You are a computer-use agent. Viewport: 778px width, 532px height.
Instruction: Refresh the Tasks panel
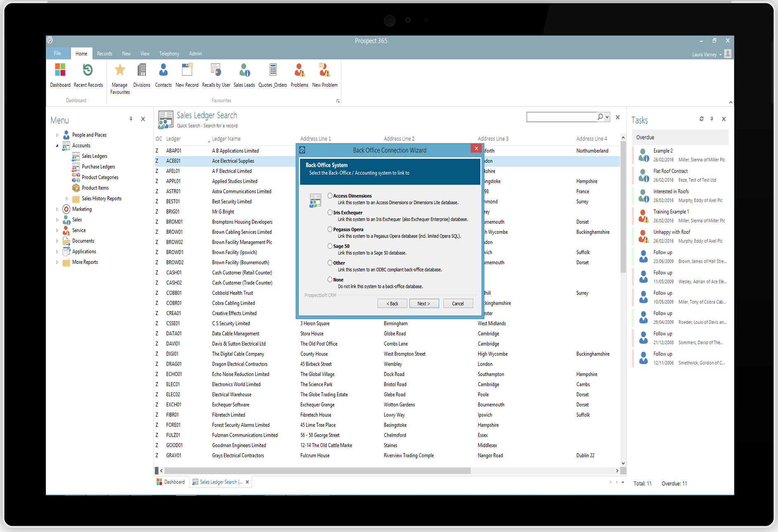tap(701, 119)
